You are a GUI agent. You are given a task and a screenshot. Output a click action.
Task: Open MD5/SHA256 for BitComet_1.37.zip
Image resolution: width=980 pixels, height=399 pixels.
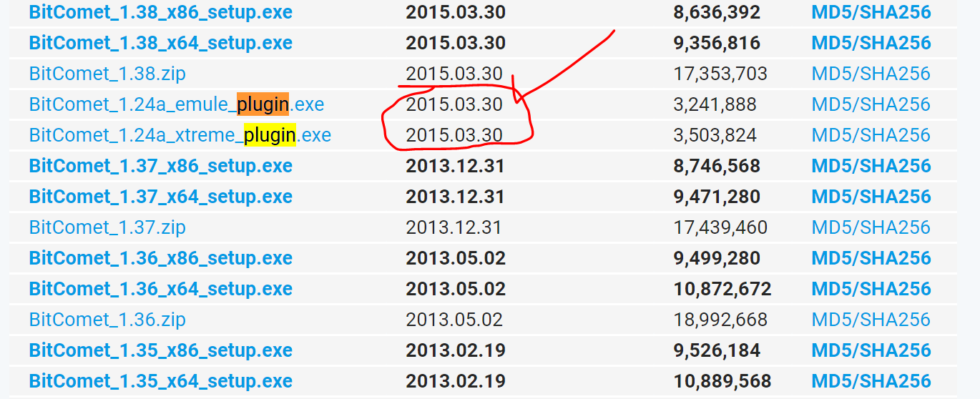click(x=871, y=227)
